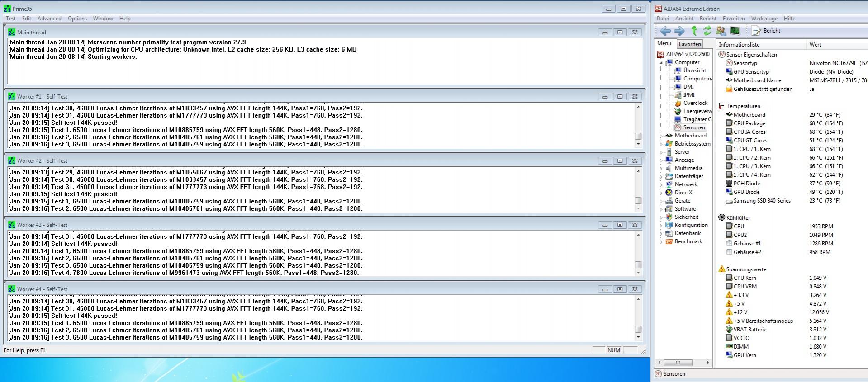Open Prime95 Help menu
868x382 pixels.
coord(125,19)
